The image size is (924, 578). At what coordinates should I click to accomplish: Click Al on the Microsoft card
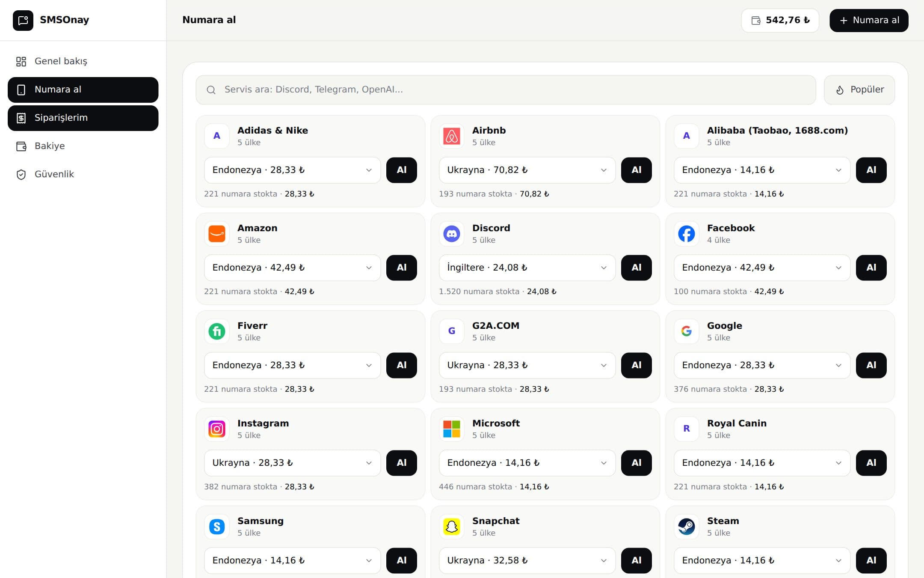637,463
